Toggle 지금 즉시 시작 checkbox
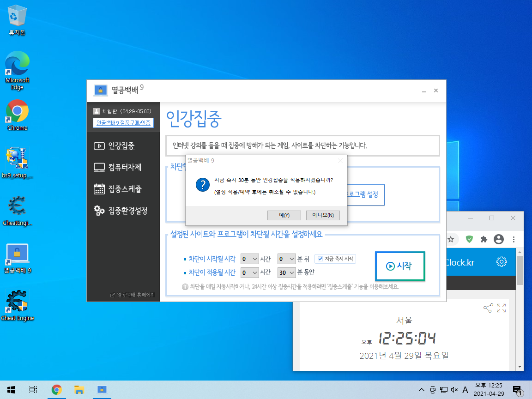This screenshot has width=532, height=399. point(320,259)
